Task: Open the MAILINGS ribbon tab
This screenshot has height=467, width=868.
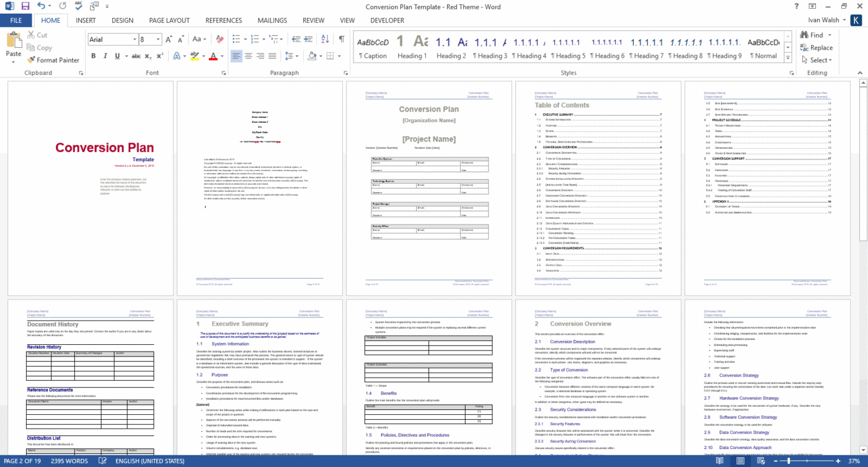Action: (x=272, y=20)
